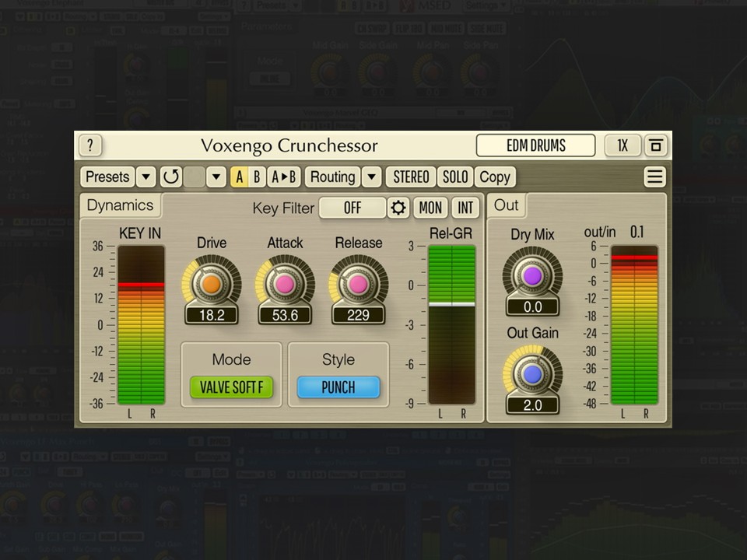
Task: Click the EDM DRUMS instance name field
Action: point(535,145)
